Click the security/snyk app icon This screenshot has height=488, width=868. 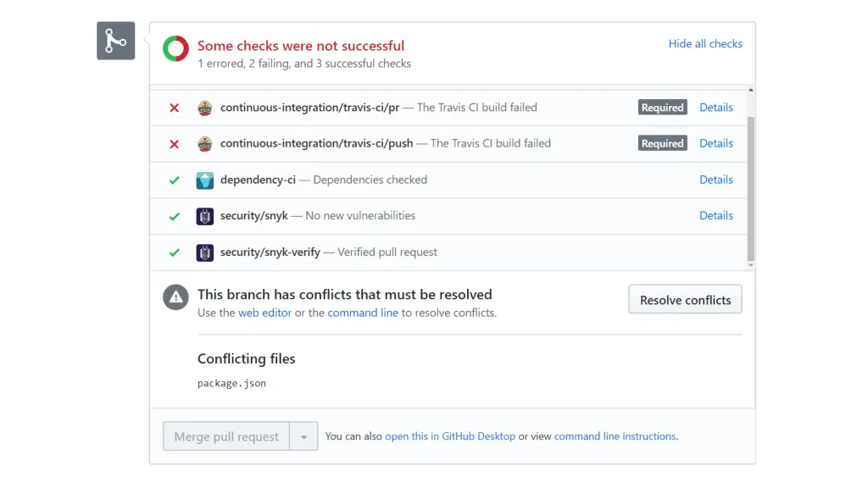tap(205, 216)
